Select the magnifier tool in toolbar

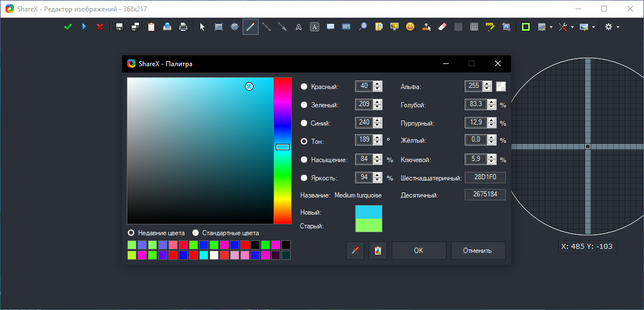click(x=362, y=27)
